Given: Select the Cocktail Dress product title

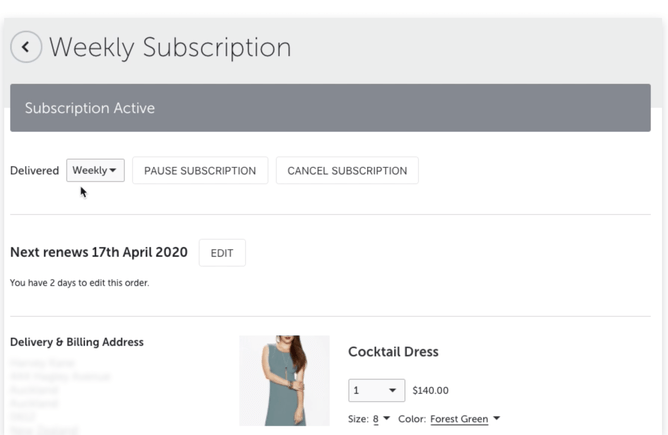Looking at the screenshot, I should (x=393, y=352).
